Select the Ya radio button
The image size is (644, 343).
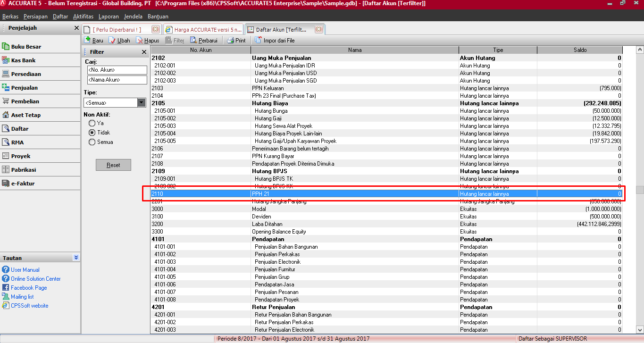click(x=92, y=123)
